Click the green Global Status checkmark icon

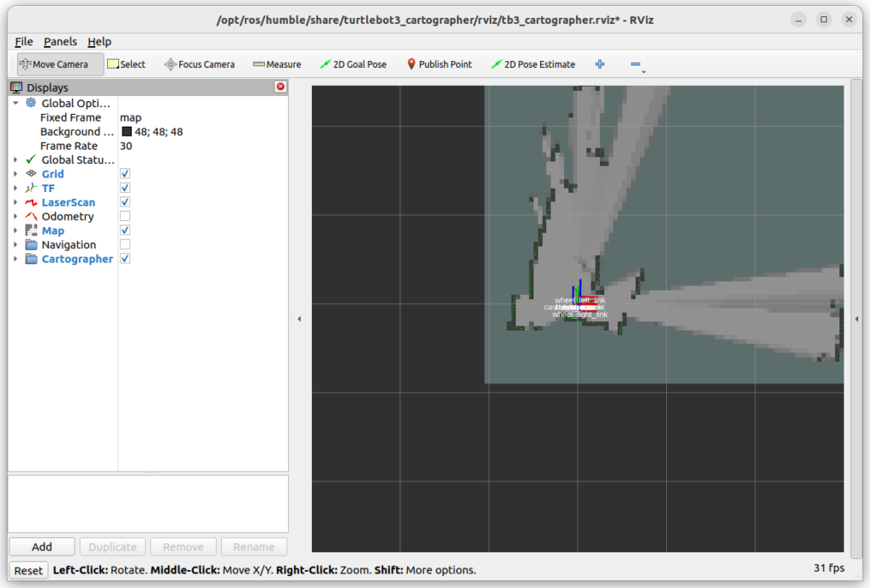click(x=31, y=159)
